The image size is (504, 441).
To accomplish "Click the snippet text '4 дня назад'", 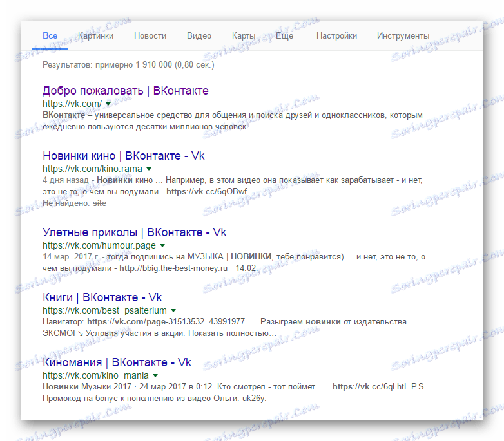I will pos(65,180).
